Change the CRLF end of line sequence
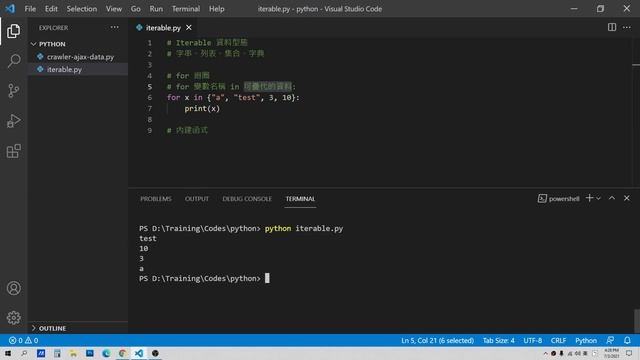 click(558, 340)
